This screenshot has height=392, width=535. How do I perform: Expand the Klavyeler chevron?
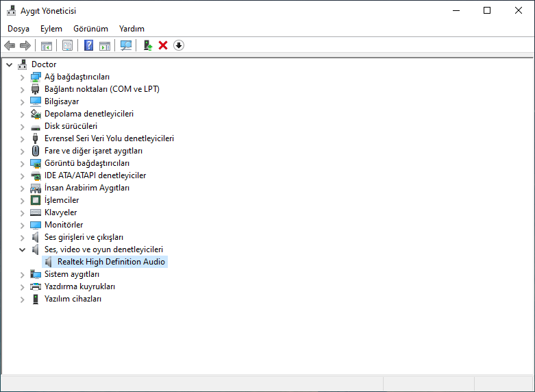coord(22,213)
